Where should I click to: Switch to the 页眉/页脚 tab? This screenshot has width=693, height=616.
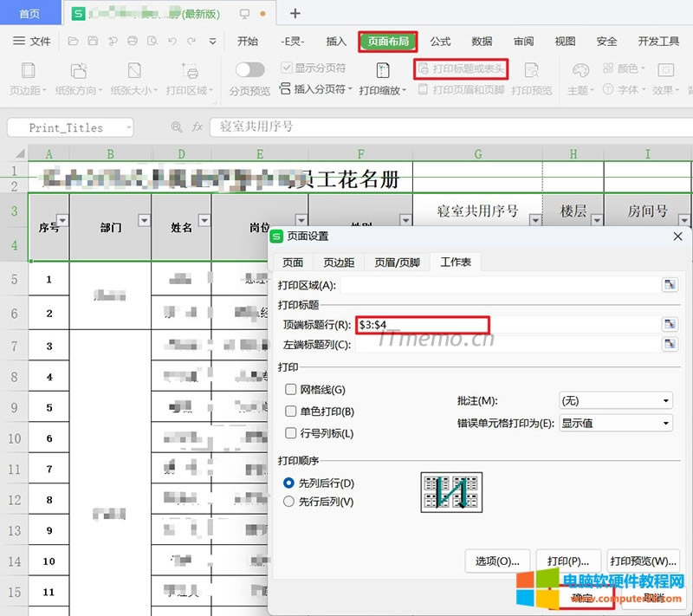pyautogui.click(x=397, y=263)
